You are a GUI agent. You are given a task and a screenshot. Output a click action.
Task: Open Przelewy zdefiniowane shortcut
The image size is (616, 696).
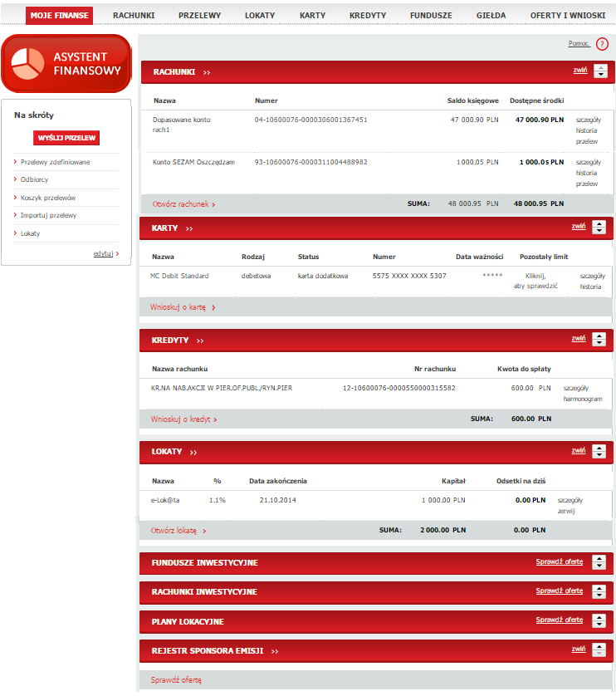pos(55,163)
